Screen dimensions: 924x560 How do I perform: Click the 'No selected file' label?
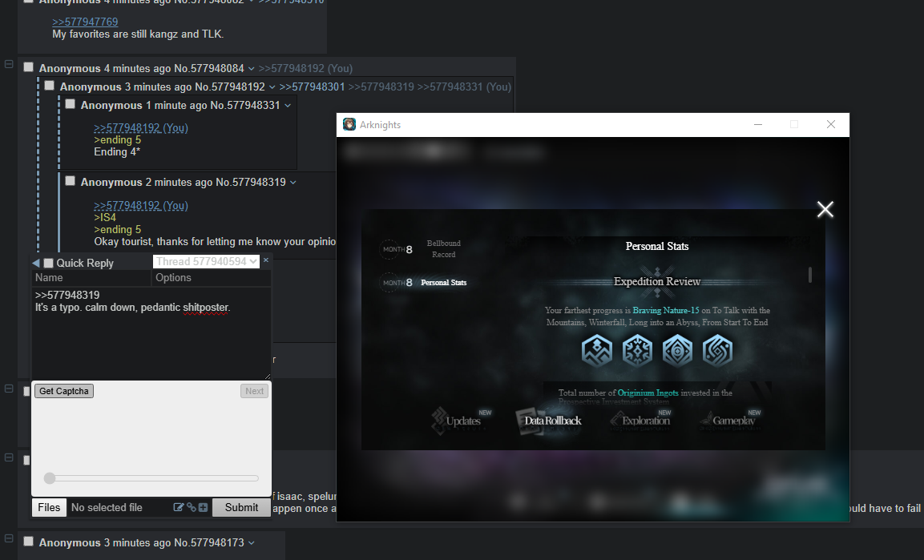(x=107, y=508)
